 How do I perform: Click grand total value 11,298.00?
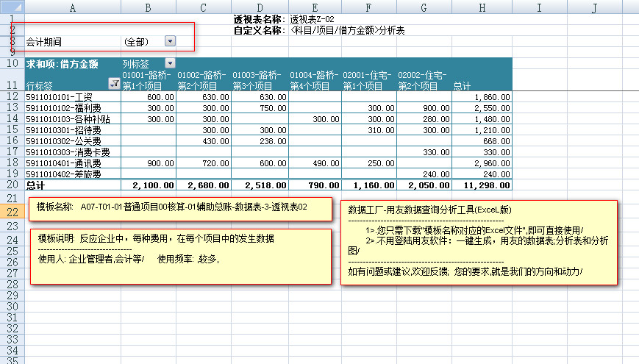(x=482, y=185)
